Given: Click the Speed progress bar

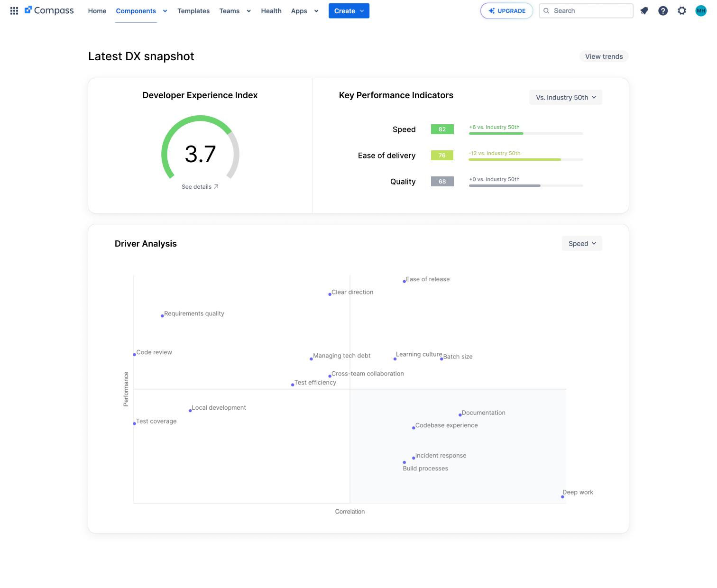Looking at the screenshot, I should [x=525, y=133].
